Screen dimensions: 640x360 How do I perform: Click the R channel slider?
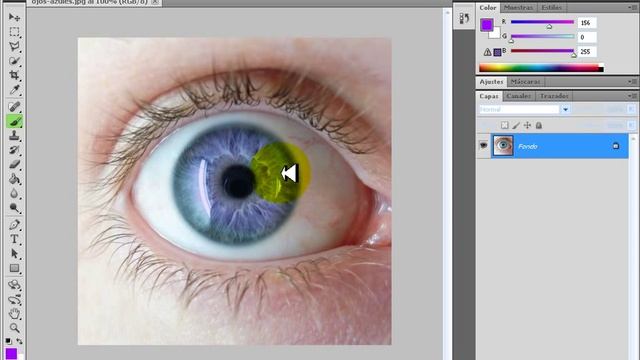pyautogui.click(x=542, y=22)
